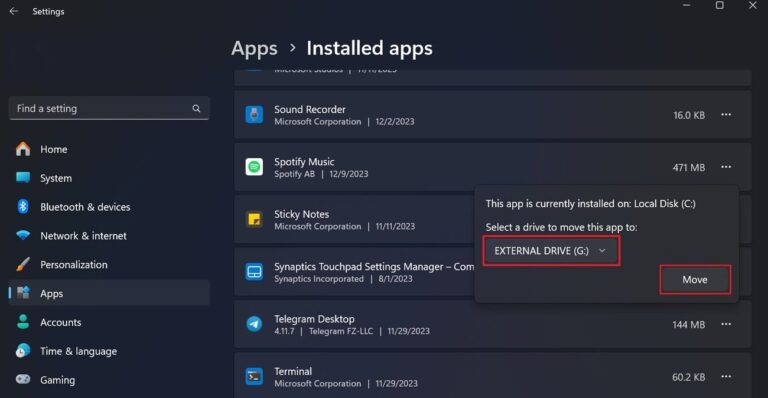This screenshot has width=768, height=398.
Task: Click the Spotify Music app icon
Action: (254, 167)
